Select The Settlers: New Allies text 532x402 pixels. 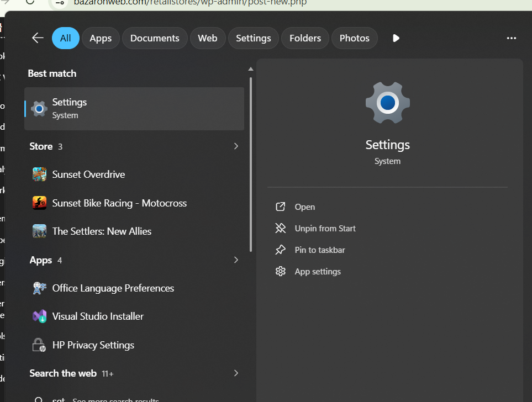pyautogui.click(x=102, y=231)
